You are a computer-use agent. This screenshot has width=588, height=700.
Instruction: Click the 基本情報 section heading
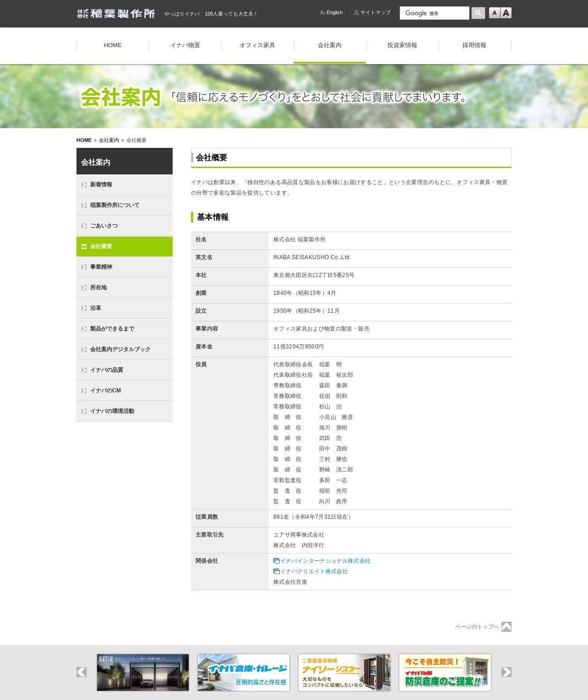point(212,217)
